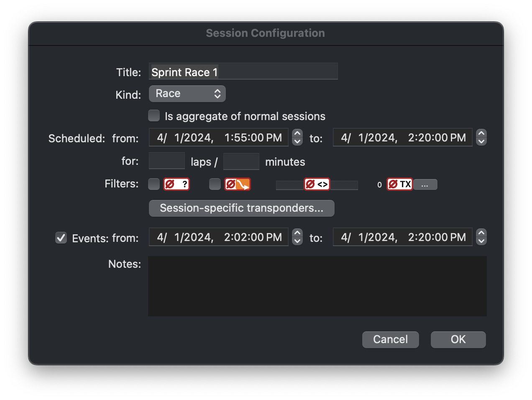Click the lap-time range filter icon
Viewport: 532px width, 400px height.
click(317, 184)
